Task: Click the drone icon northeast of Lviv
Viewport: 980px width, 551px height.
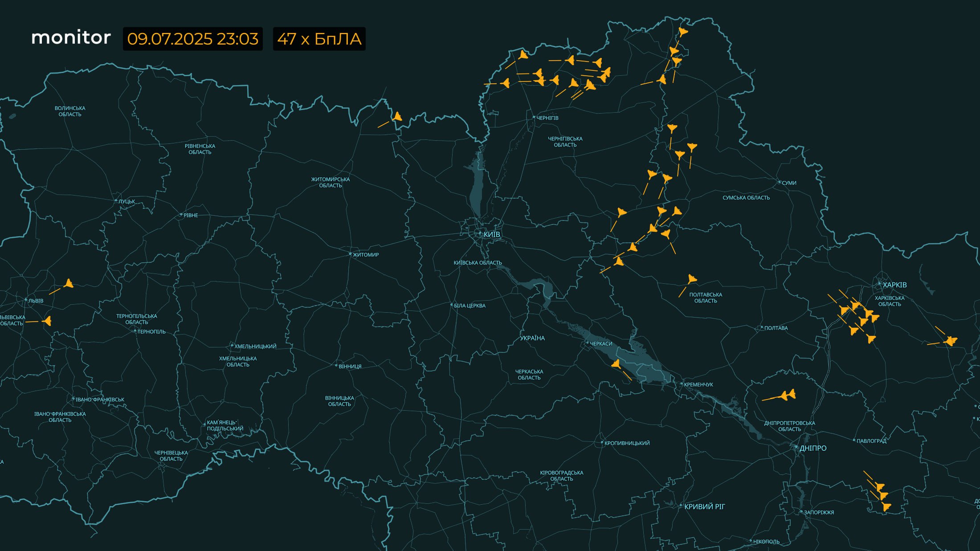Action: [x=69, y=283]
